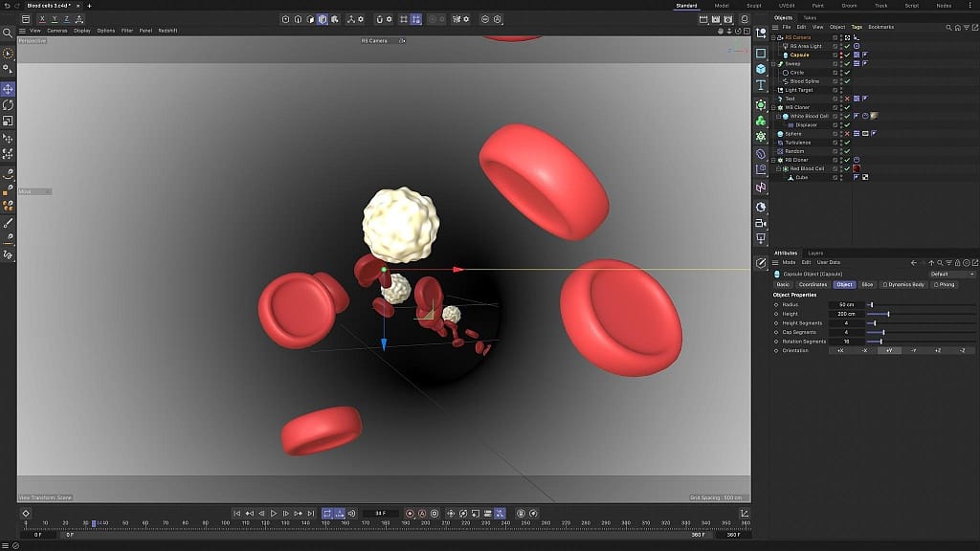Activate the Move tool
This screenshot has width=980, height=551.
pos(8,89)
